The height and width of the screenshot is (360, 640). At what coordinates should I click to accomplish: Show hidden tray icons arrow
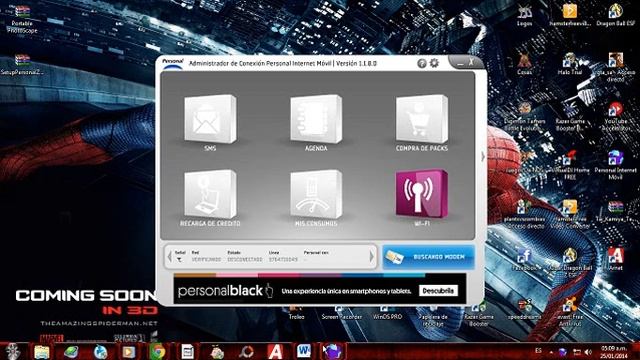(551, 352)
